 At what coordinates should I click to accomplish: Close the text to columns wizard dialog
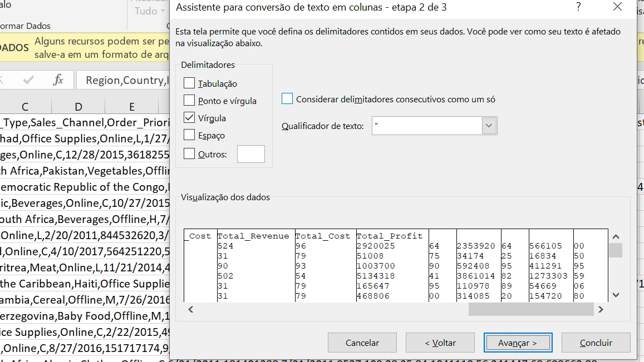617,7
